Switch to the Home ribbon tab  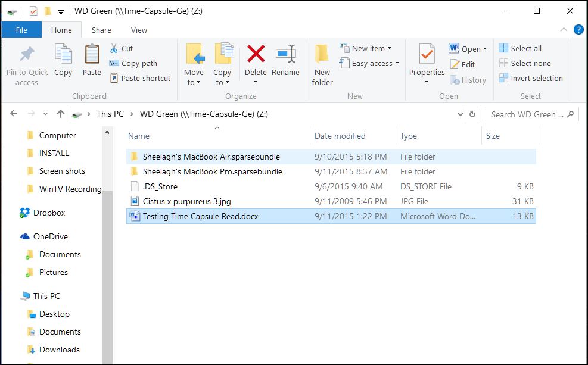tap(61, 30)
